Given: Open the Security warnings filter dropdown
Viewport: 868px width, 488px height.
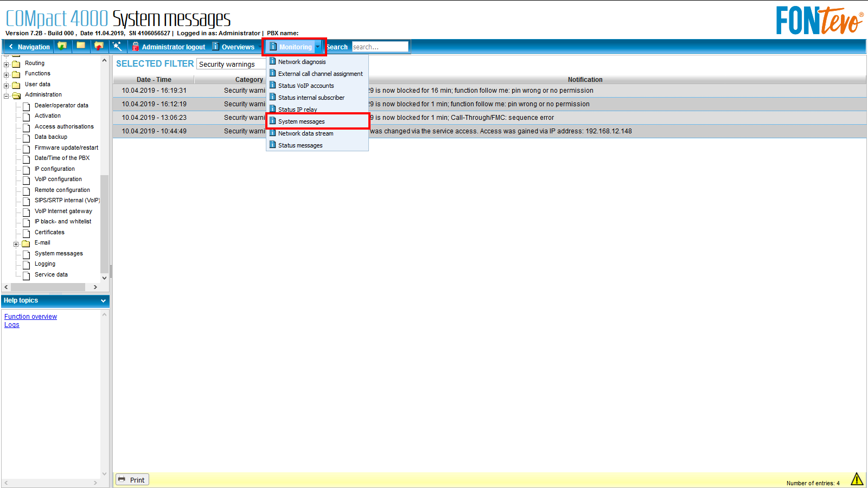Looking at the screenshot, I should (231, 64).
